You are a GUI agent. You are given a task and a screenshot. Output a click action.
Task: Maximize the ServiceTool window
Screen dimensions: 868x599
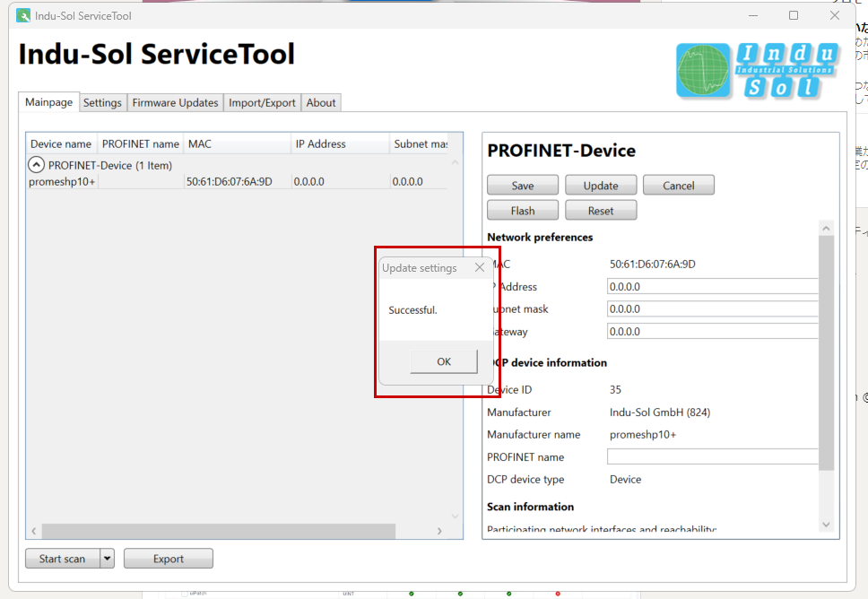794,15
